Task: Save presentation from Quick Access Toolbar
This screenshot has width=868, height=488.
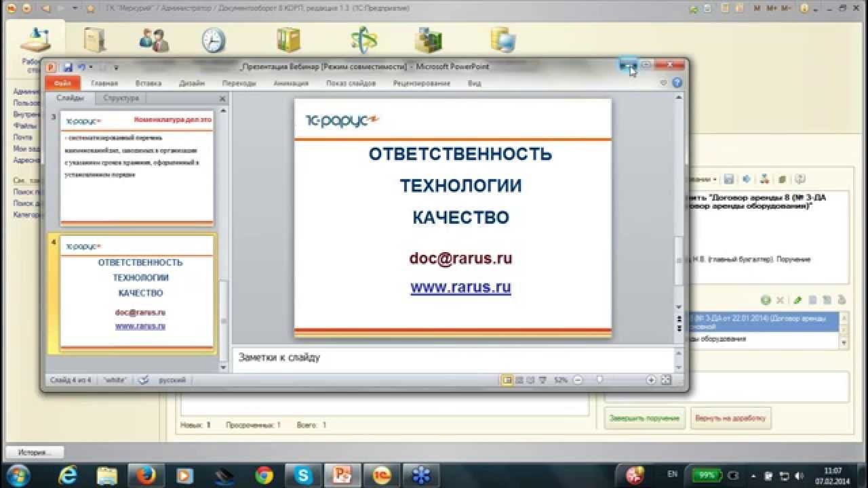Action: click(68, 67)
